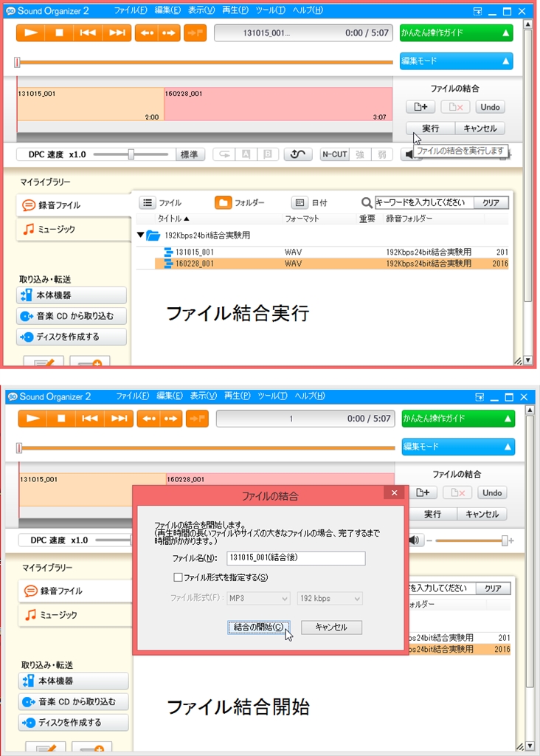Click 音楽 CD から取り込む in upper window

[72, 316]
